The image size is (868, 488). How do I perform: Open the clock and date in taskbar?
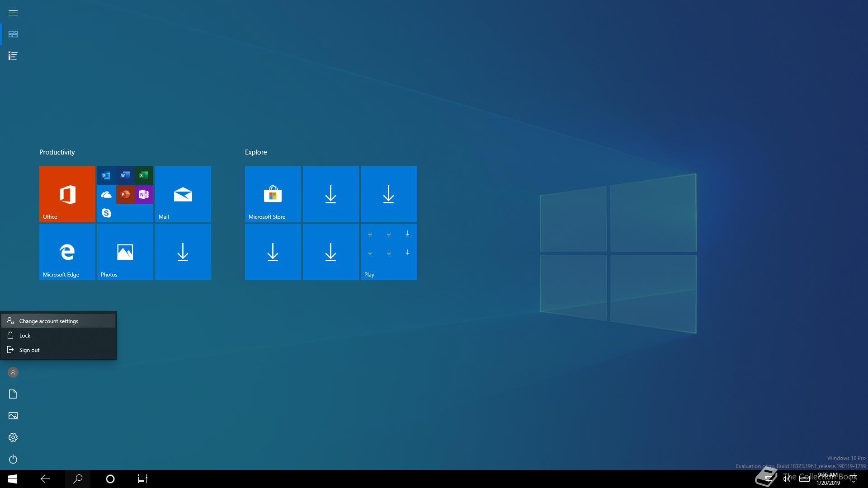click(828, 479)
